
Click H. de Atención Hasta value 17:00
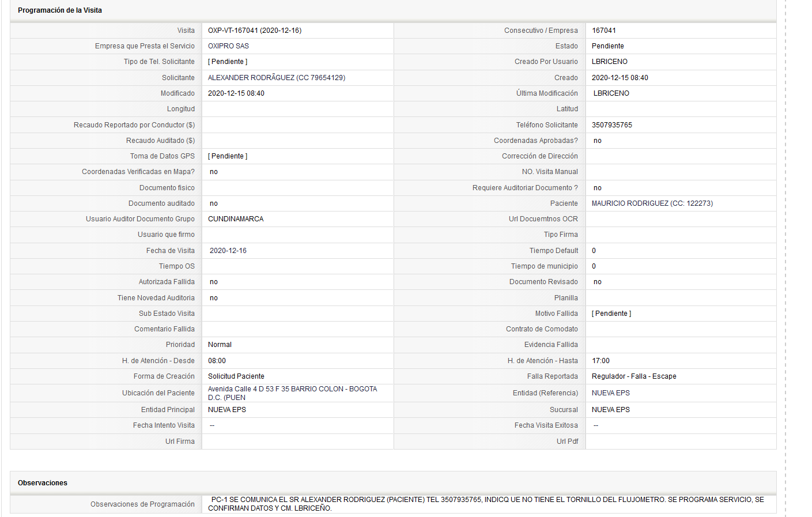pyautogui.click(x=600, y=361)
